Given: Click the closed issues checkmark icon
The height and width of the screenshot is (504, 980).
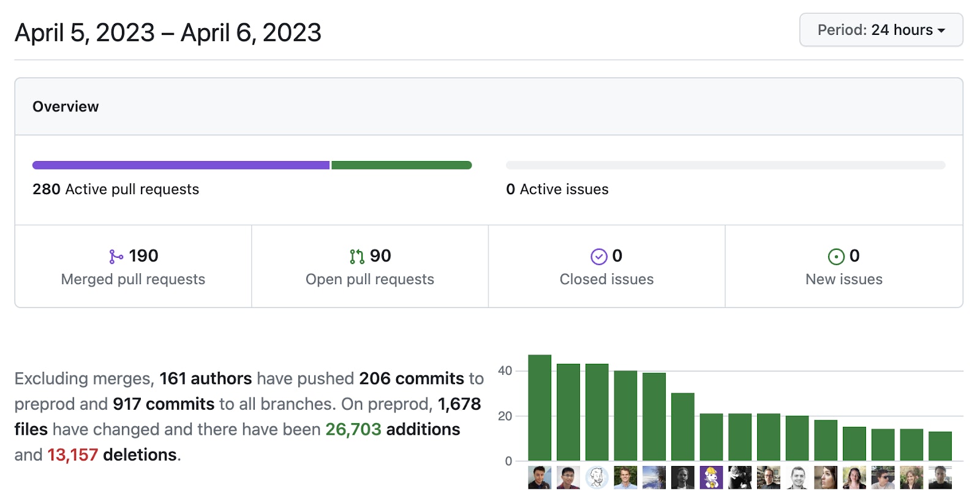Looking at the screenshot, I should click(598, 257).
